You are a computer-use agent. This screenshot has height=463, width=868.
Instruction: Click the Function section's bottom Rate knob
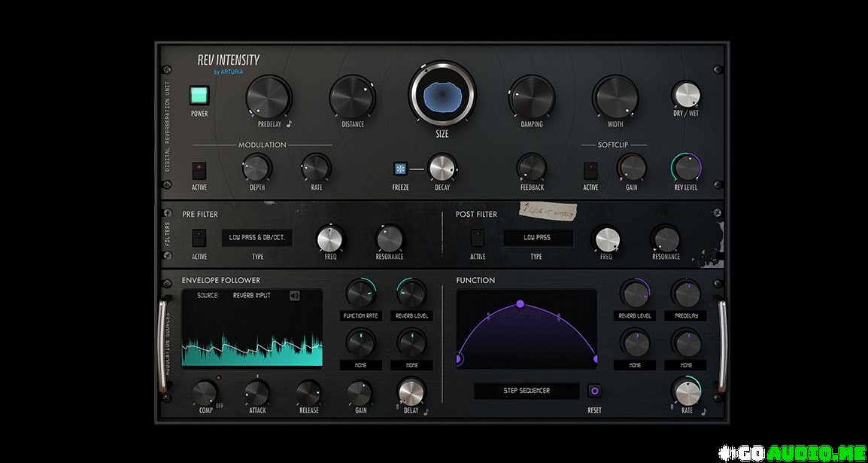click(x=687, y=392)
